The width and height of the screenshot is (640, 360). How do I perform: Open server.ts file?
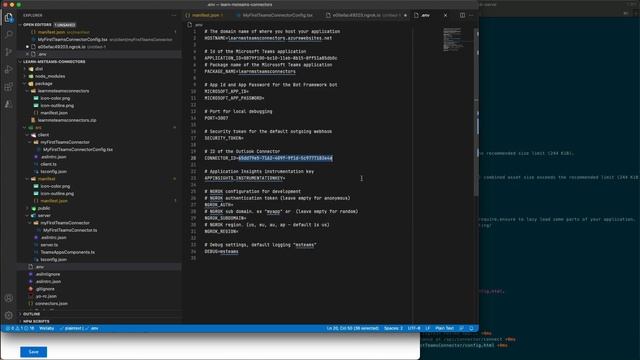tap(49, 245)
